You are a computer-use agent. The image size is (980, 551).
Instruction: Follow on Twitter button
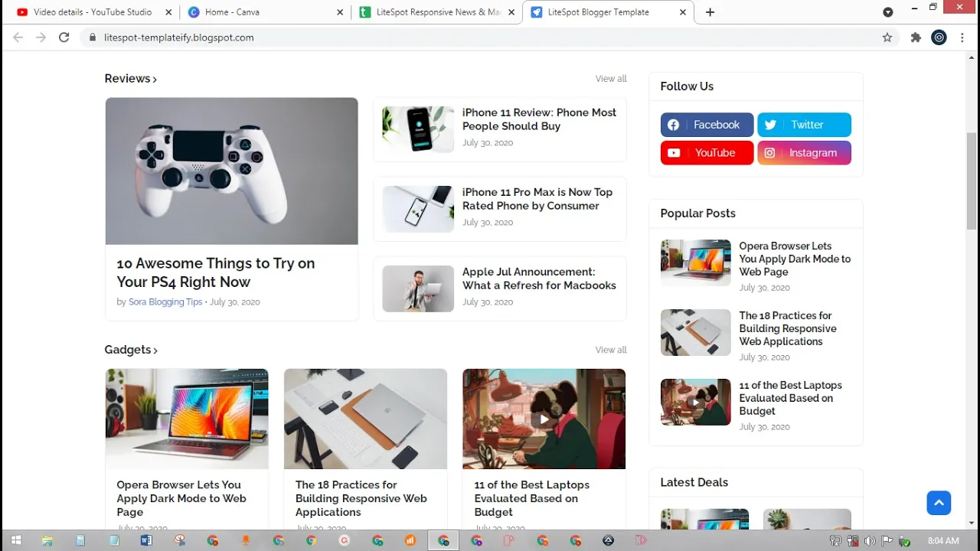tap(804, 125)
